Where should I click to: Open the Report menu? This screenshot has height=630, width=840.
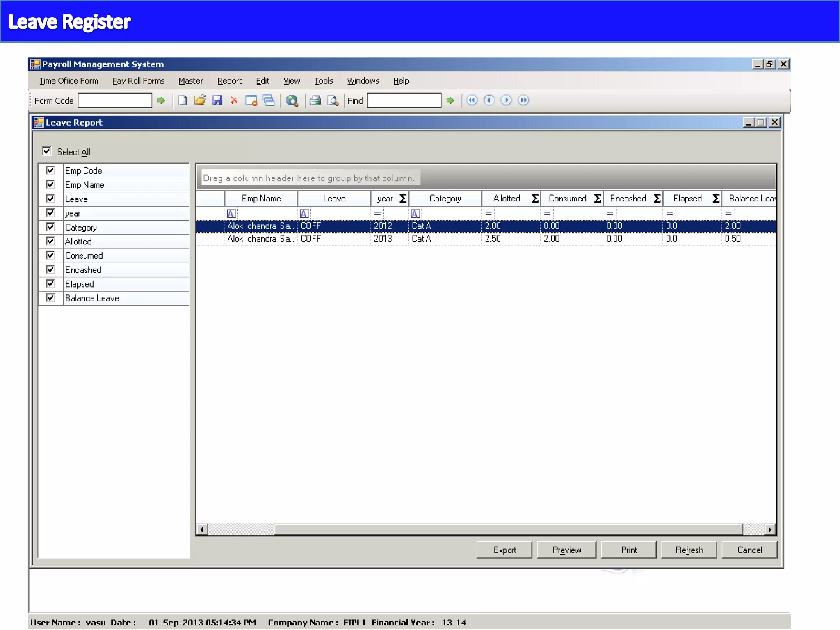point(229,81)
